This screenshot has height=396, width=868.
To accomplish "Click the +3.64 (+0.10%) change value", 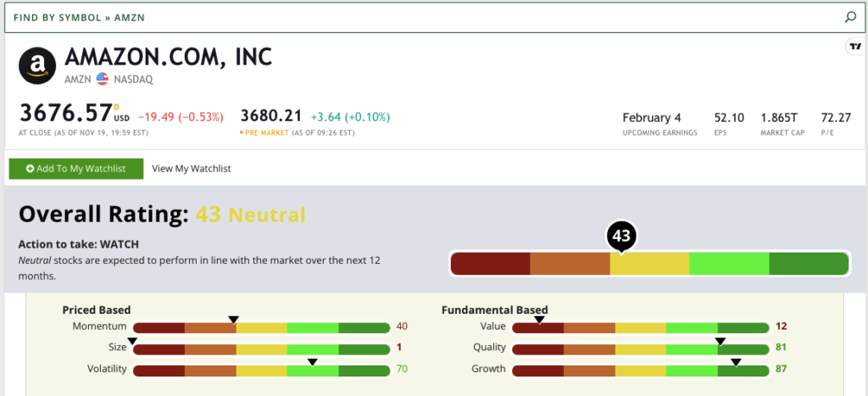I will coord(350,117).
